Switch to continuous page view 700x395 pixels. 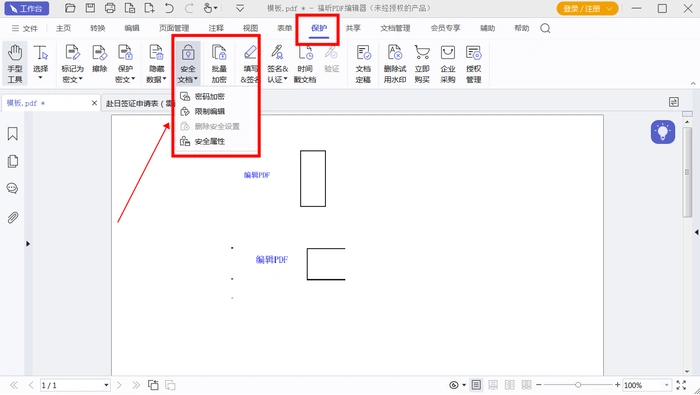493,385
